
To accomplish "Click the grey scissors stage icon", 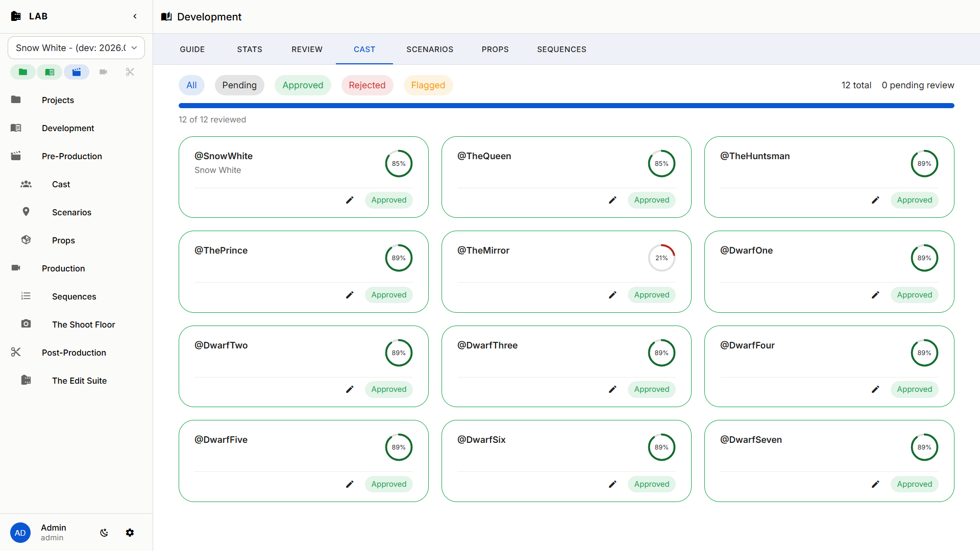I will click(x=130, y=72).
